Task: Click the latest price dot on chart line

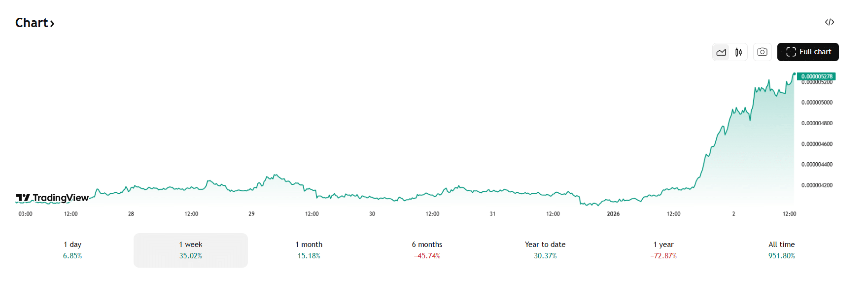Action: (x=794, y=74)
